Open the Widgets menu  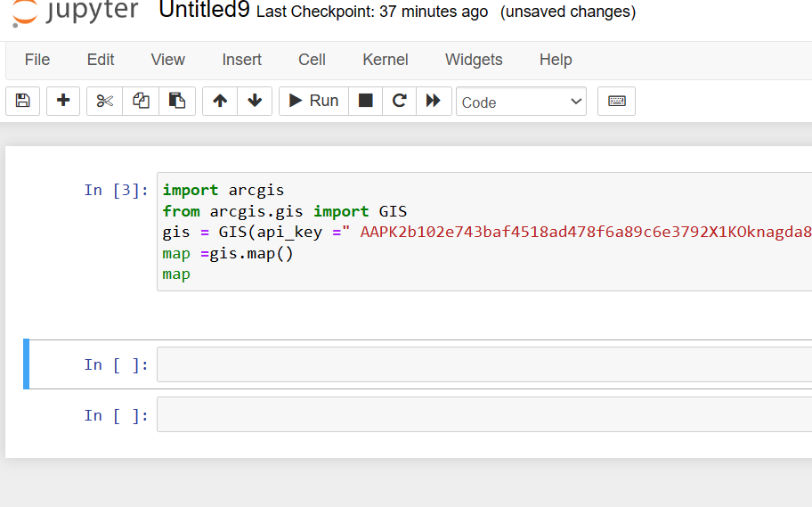point(474,60)
